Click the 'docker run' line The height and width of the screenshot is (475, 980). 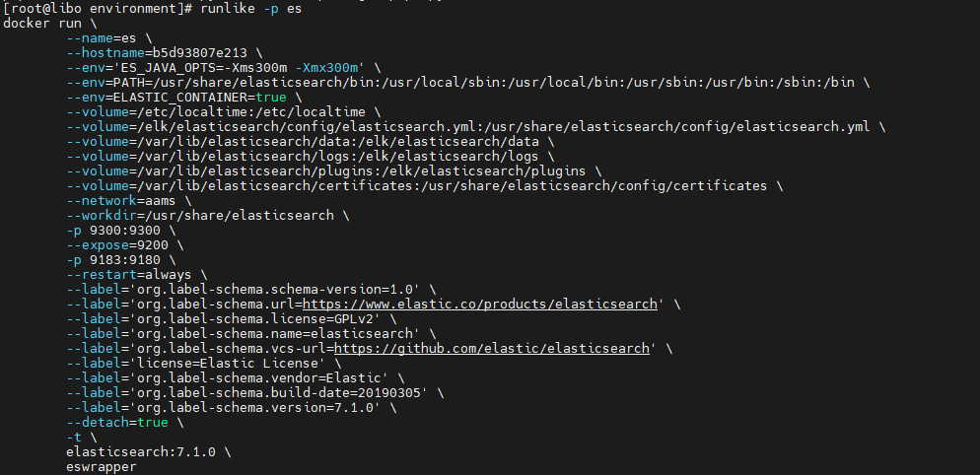point(50,24)
